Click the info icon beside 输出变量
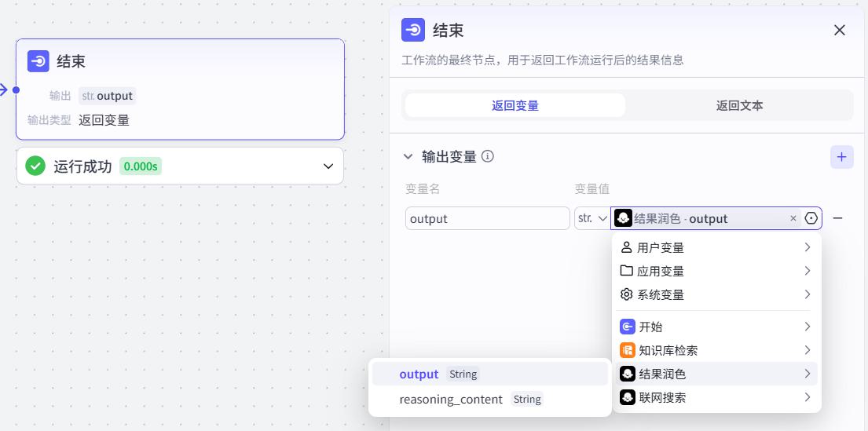The image size is (868, 431). [x=488, y=156]
